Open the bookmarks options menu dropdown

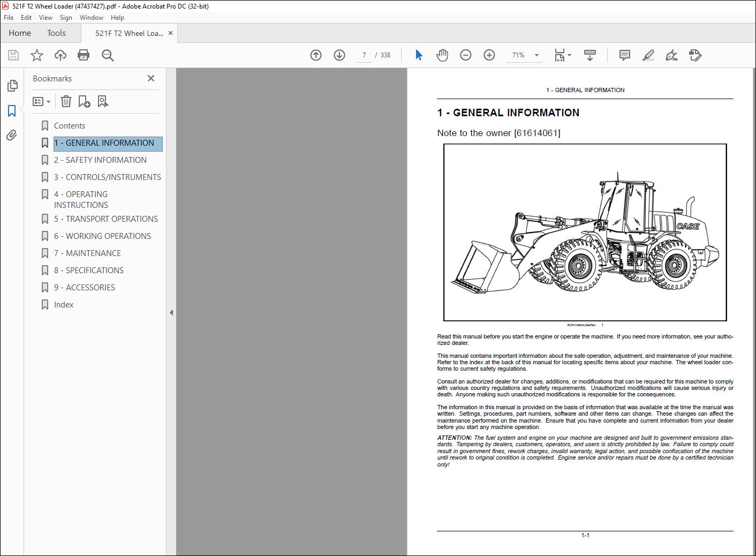(x=41, y=101)
